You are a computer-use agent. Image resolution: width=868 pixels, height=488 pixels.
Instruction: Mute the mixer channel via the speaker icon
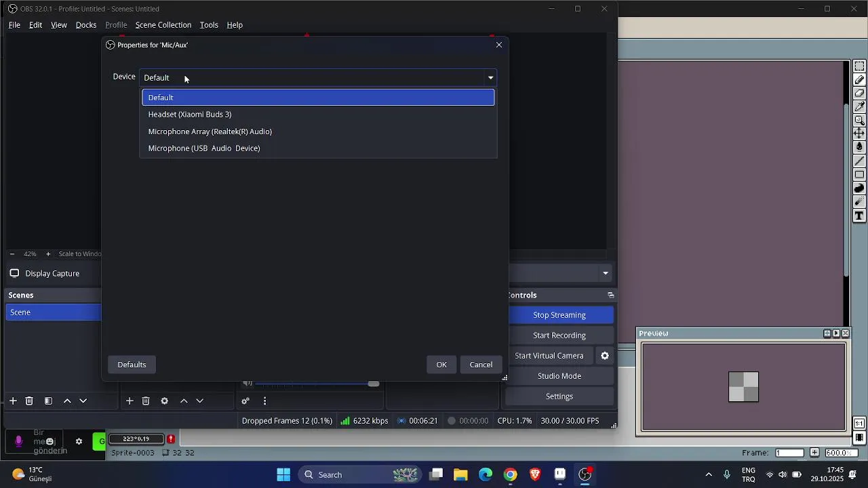tap(248, 384)
